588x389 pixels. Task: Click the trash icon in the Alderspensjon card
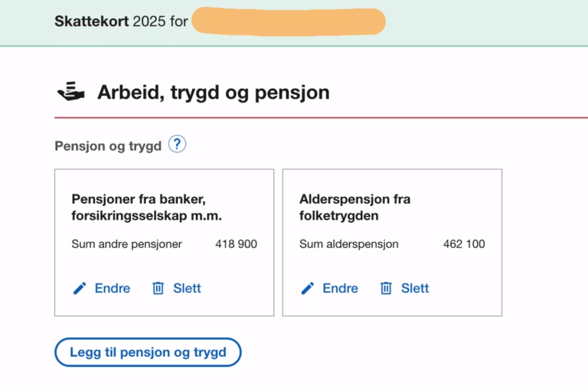[x=387, y=289]
